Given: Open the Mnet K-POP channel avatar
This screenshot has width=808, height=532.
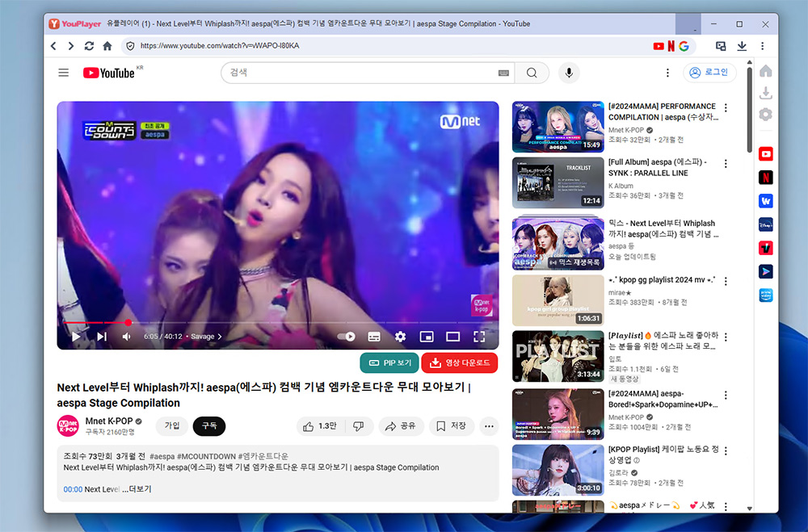Looking at the screenshot, I should coord(68,426).
